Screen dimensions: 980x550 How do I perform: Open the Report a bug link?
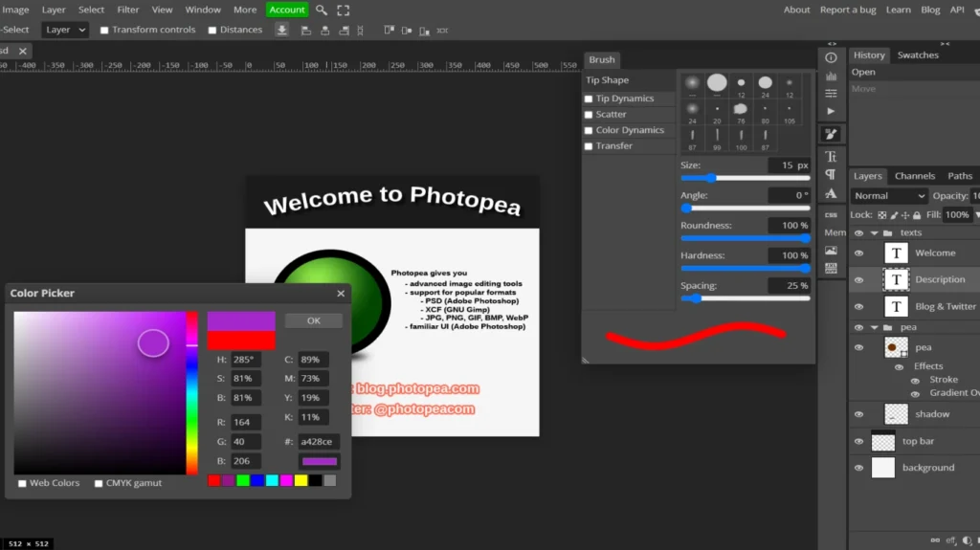click(x=848, y=10)
